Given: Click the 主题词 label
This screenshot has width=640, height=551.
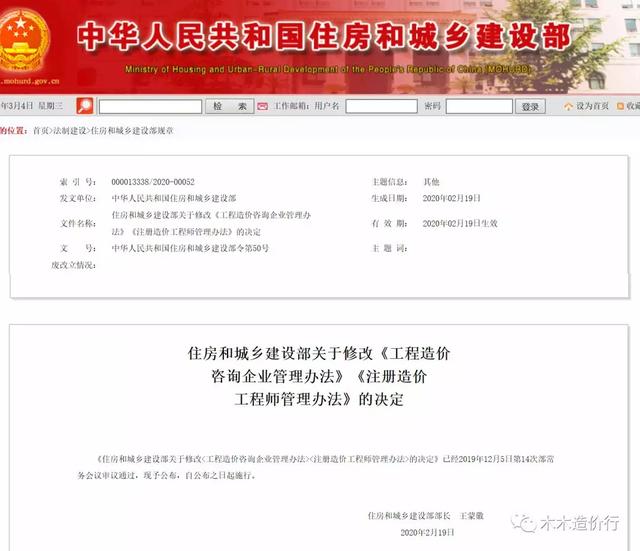Looking at the screenshot, I should (389, 248).
